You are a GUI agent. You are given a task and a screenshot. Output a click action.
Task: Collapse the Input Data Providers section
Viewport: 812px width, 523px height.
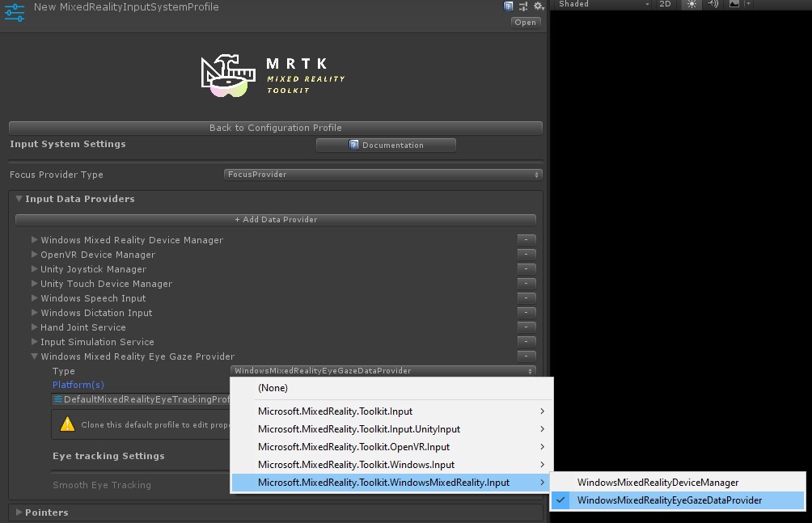tap(19, 199)
